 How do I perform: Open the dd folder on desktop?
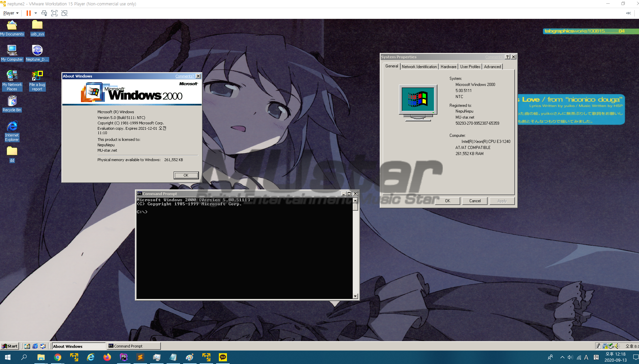point(12,155)
